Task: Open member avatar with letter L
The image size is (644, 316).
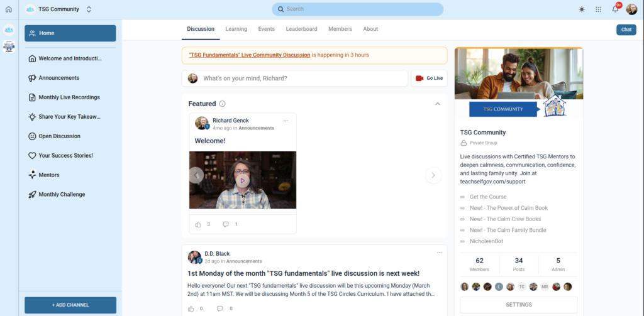Action: pos(499,287)
